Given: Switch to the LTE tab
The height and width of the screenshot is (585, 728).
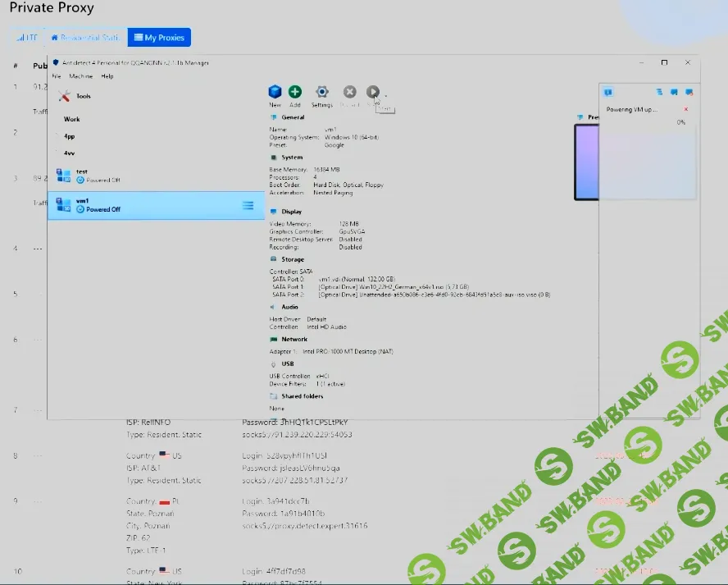Looking at the screenshot, I should tap(27, 37).
